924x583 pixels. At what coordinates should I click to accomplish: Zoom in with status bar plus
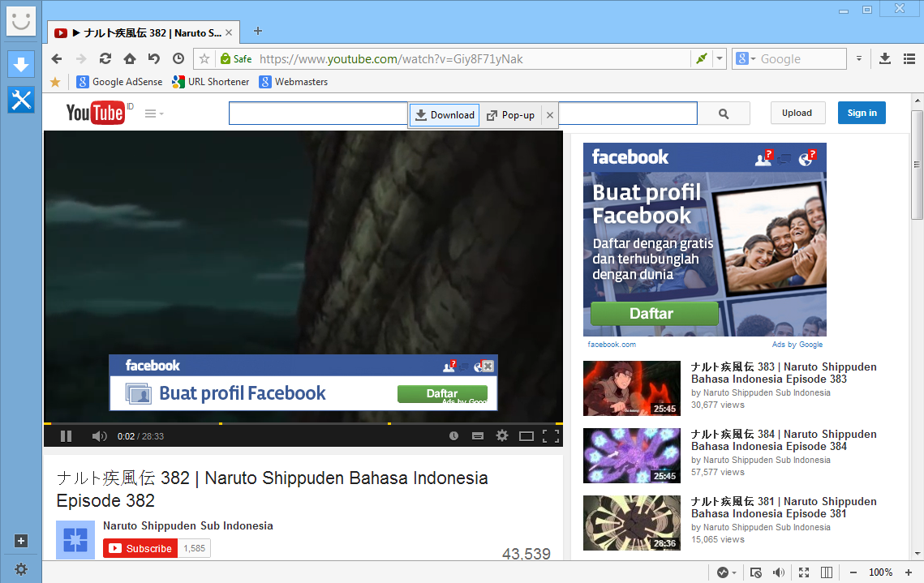908,572
